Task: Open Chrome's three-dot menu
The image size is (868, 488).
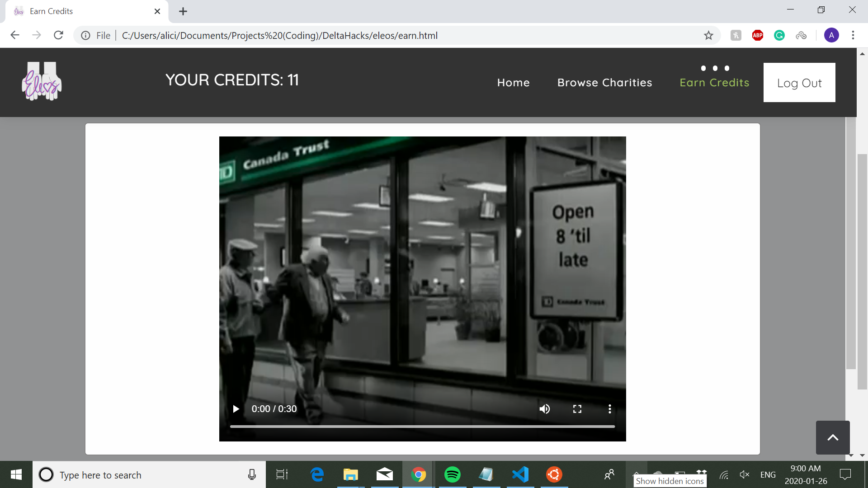Action: [x=853, y=35]
